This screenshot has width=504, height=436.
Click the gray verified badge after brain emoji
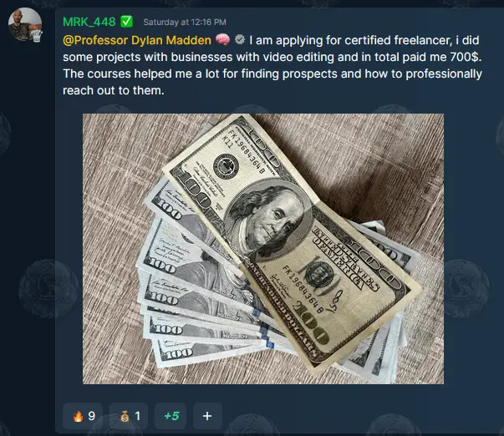point(240,40)
